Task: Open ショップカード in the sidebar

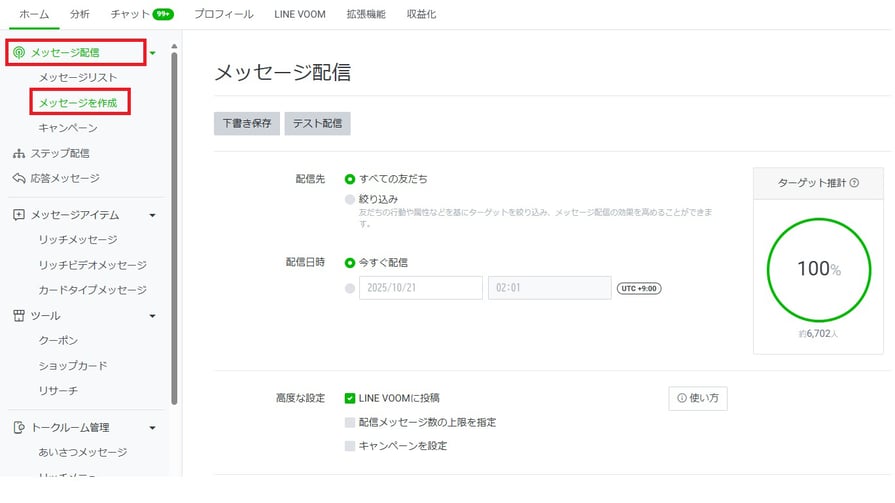Action: pos(72,365)
